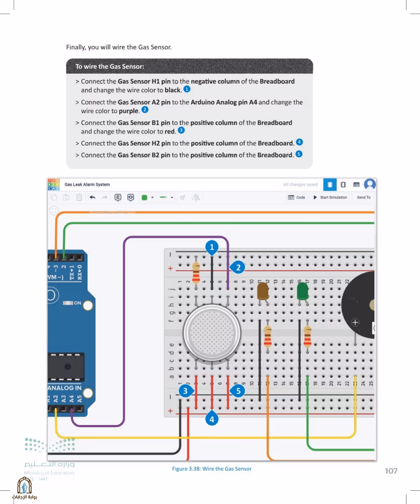
Task: Switch to Schematic view tab
Action: [x=343, y=184]
